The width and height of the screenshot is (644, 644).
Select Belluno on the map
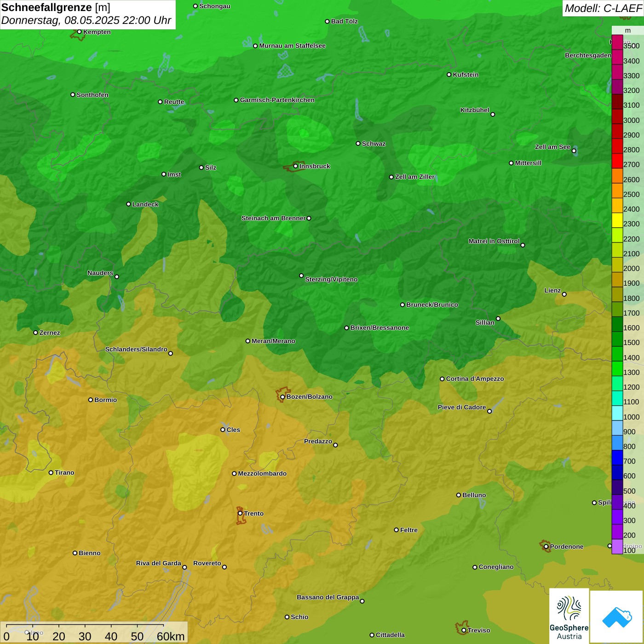click(474, 495)
